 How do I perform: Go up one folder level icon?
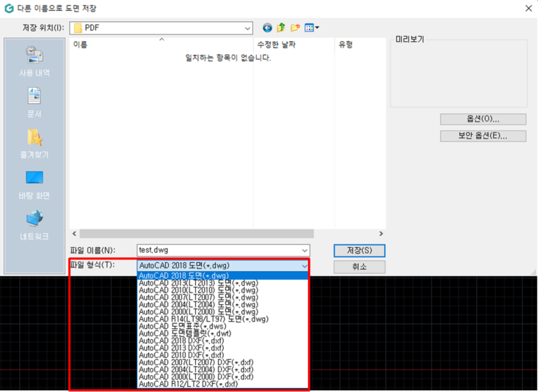(281, 27)
